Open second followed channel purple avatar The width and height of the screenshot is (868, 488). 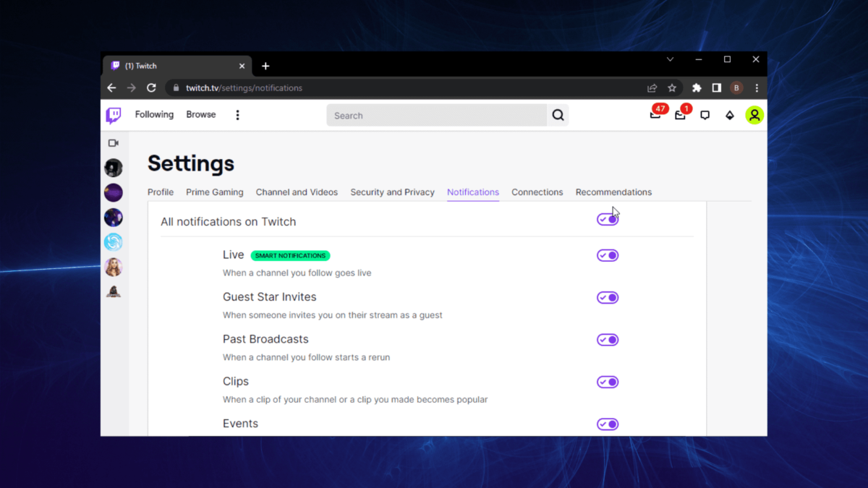point(114,192)
